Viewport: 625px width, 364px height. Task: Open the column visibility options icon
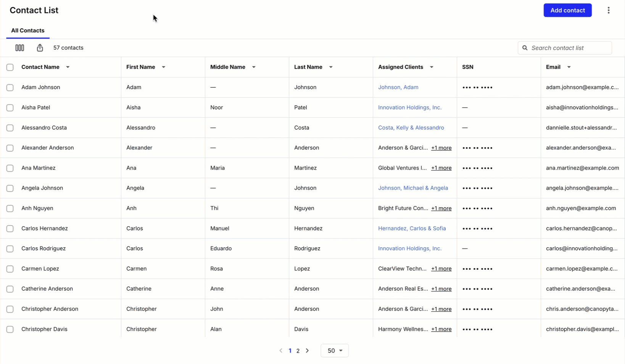(x=19, y=48)
